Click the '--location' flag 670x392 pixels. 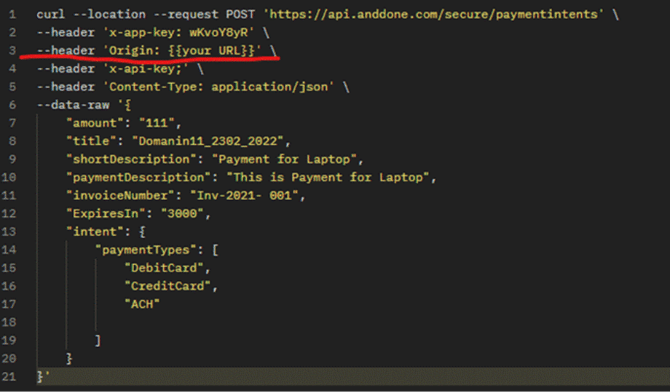tap(109, 15)
